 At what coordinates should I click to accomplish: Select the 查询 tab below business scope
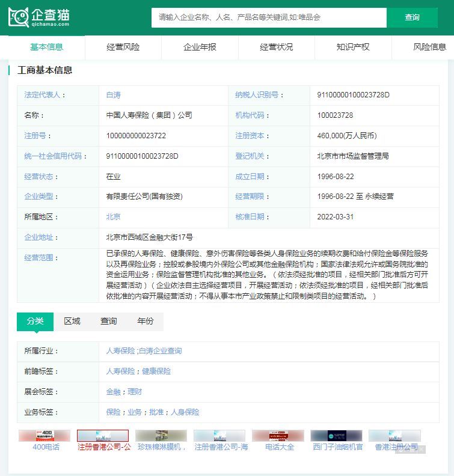pos(109,321)
